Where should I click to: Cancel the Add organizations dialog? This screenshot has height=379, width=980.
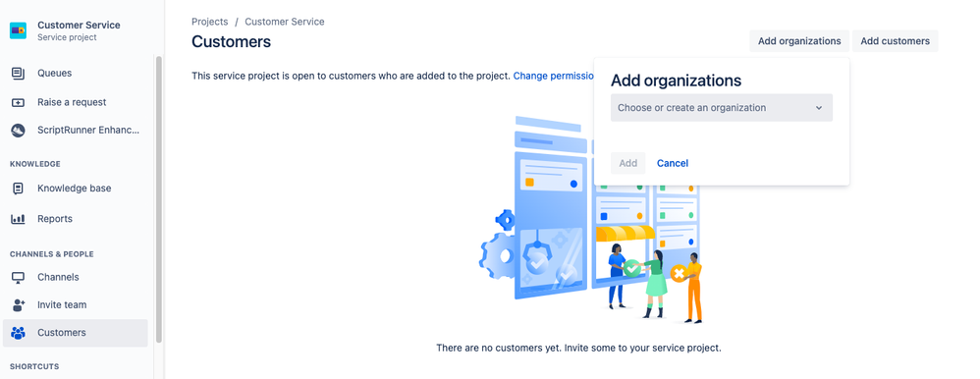(x=673, y=163)
